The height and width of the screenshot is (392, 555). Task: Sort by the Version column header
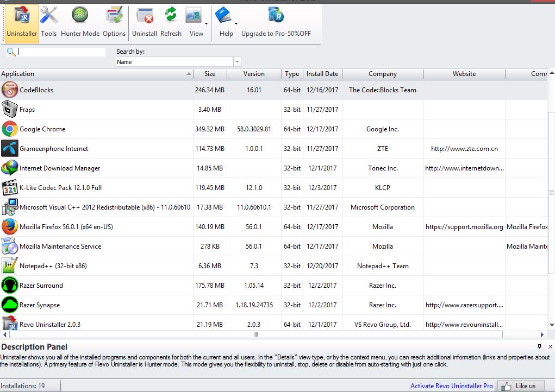[x=254, y=74]
